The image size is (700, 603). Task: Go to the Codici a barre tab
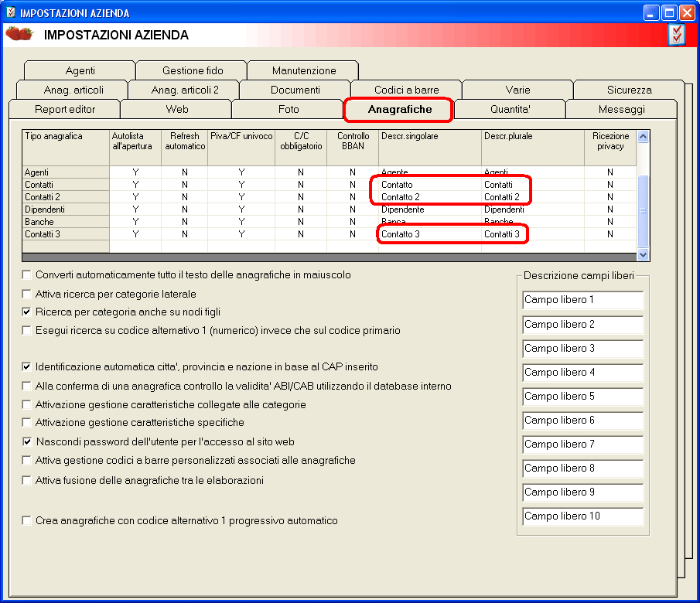point(406,90)
